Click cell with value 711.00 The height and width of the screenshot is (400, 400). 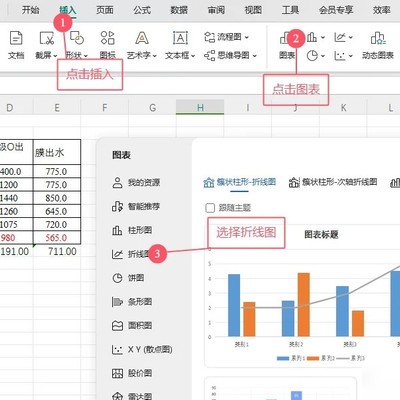(x=57, y=251)
